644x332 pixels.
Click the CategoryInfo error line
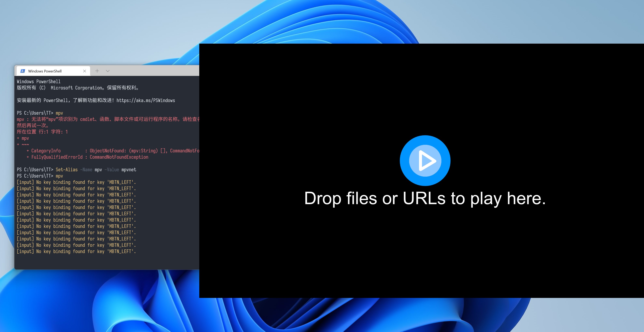112,151
